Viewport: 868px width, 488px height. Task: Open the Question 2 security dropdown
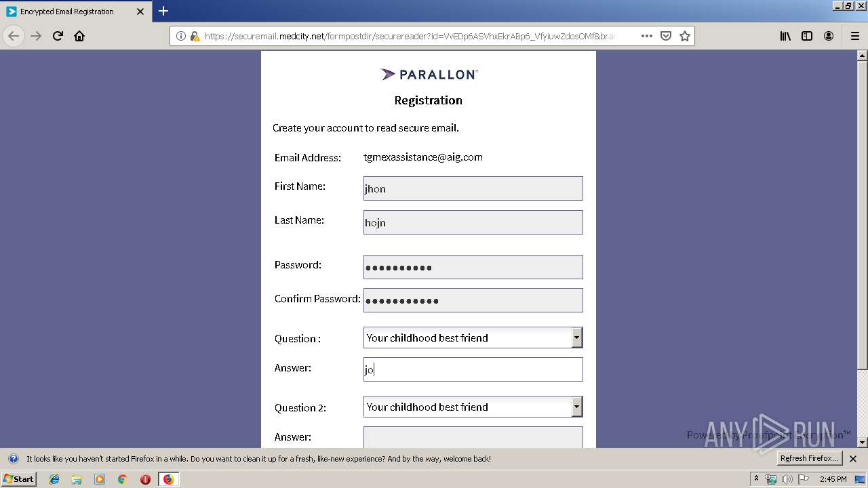pos(473,407)
